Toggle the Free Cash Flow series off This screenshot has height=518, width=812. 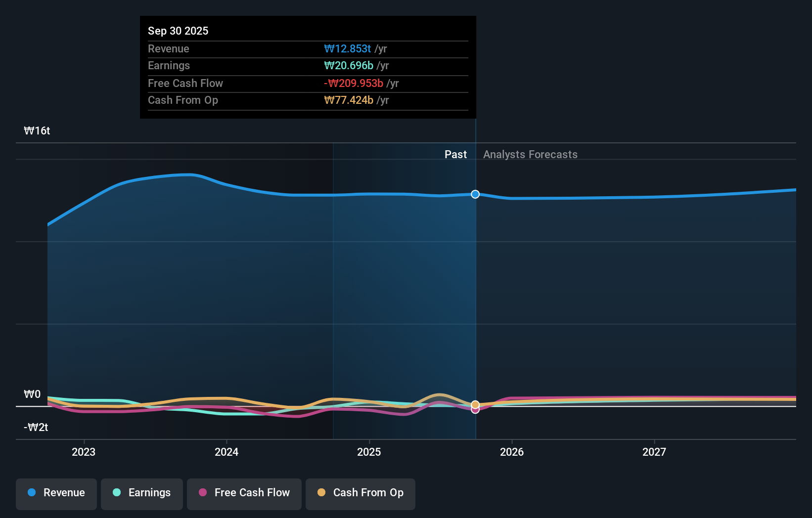pos(244,493)
